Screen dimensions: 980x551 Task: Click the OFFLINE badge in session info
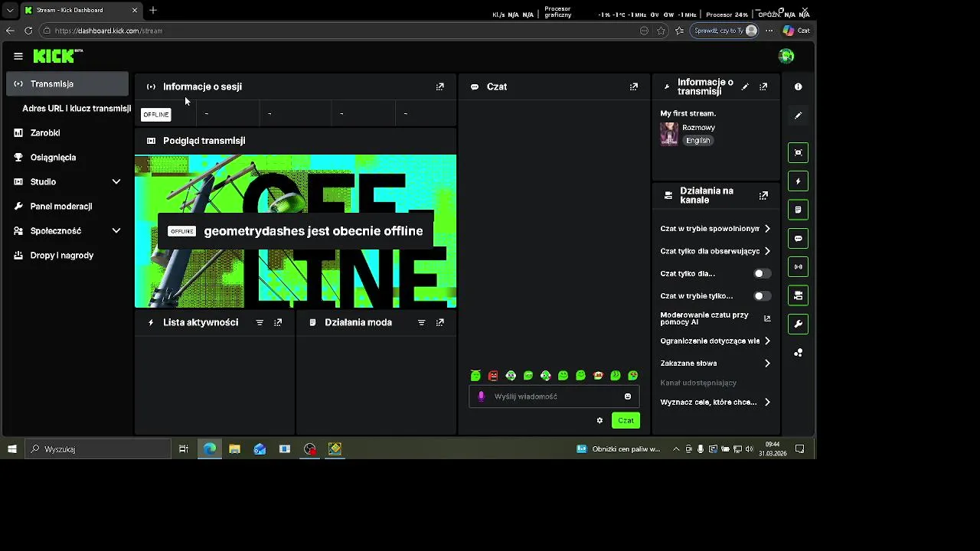coord(156,115)
